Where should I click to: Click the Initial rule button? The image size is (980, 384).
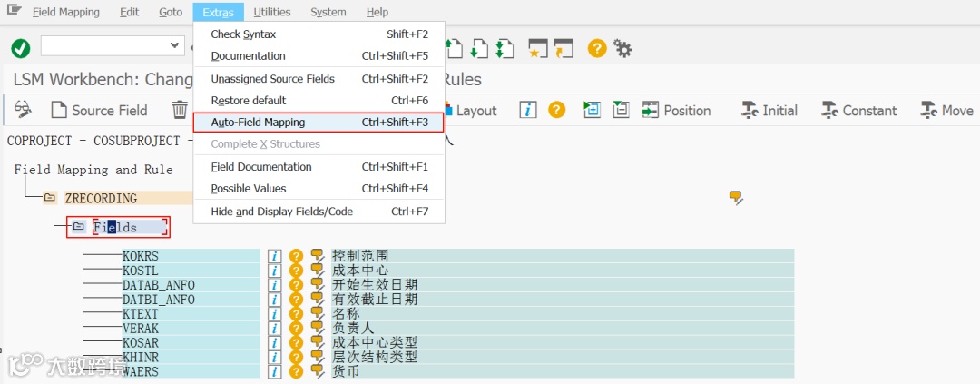pos(769,111)
